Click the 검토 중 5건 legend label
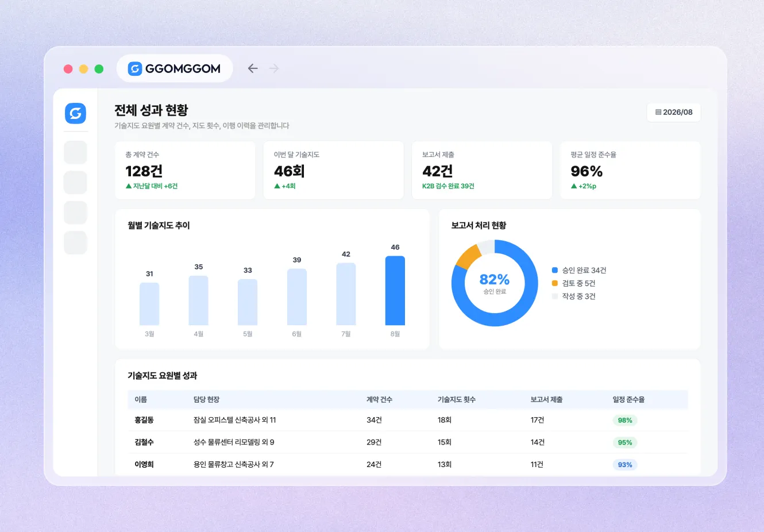This screenshot has height=532, width=764. tap(578, 283)
